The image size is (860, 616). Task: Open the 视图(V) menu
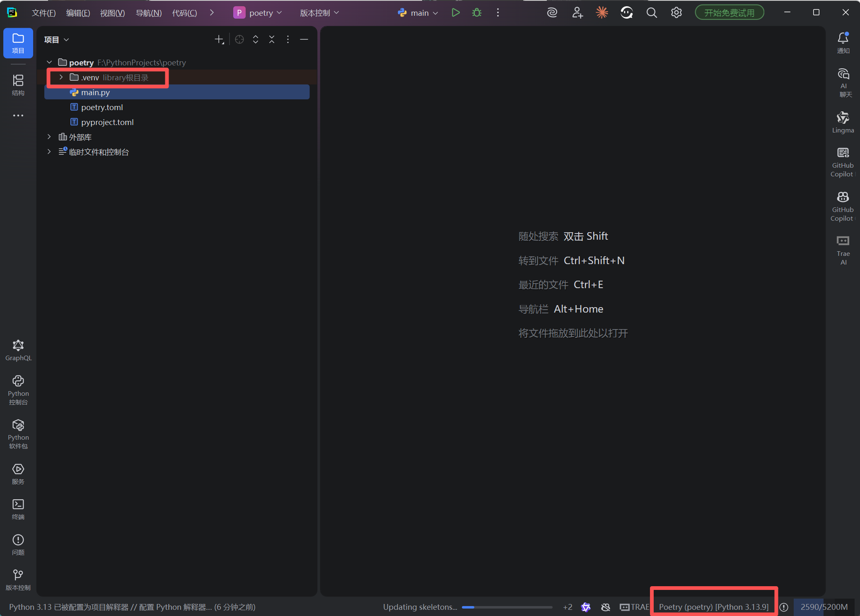coord(112,13)
